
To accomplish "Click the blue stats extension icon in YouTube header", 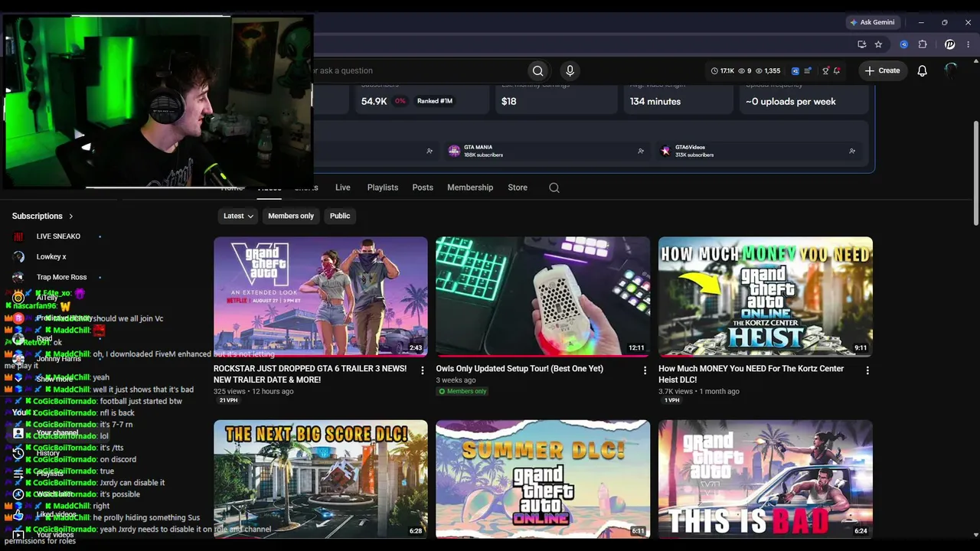I will click(795, 70).
